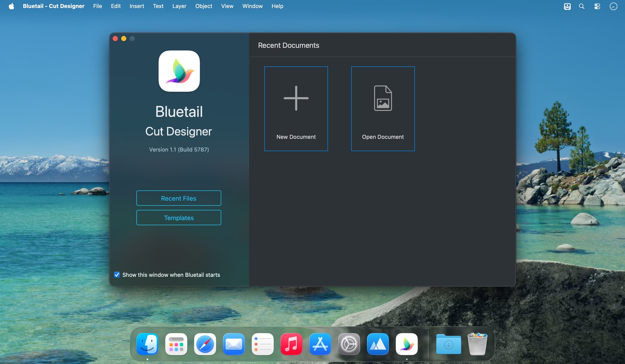Open the Object menu
The height and width of the screenshot is (364, 625).
coord(204,6)
